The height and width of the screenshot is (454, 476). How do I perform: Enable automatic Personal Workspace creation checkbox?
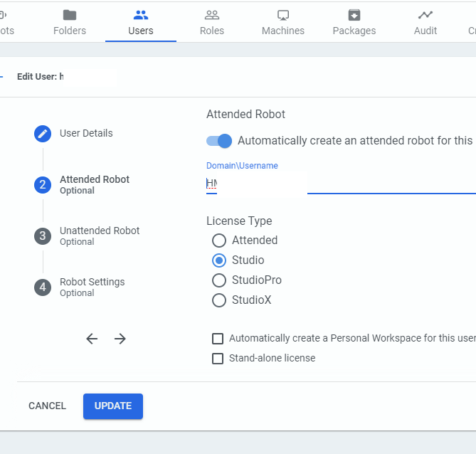tap(218, 339)
